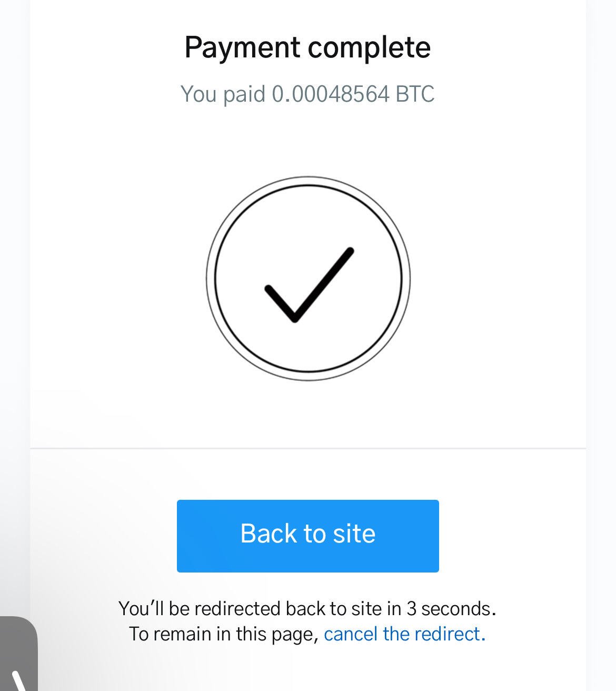Click the Back to site button
Viewport: 616px width, 691px height.
tap(308, 536)
